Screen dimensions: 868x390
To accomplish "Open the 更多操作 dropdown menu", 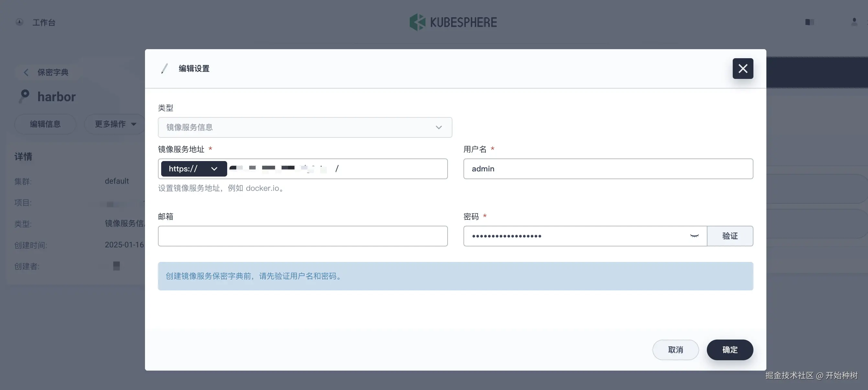I will tap(115, 124).
